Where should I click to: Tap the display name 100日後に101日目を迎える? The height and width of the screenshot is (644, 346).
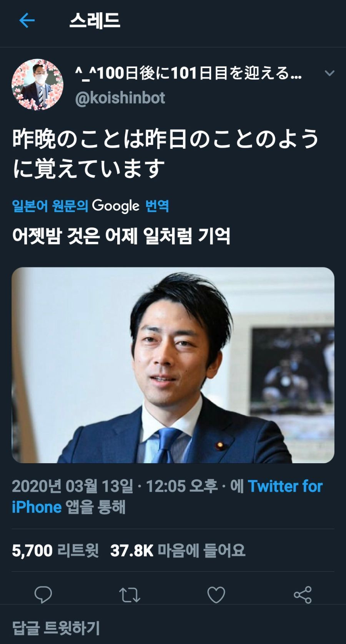click(x=188, y=73)
